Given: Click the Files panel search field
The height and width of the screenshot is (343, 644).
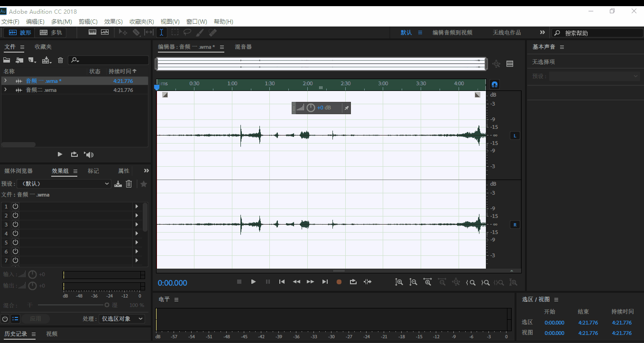Looking at the screenshot, I should [x=108, y=60].
